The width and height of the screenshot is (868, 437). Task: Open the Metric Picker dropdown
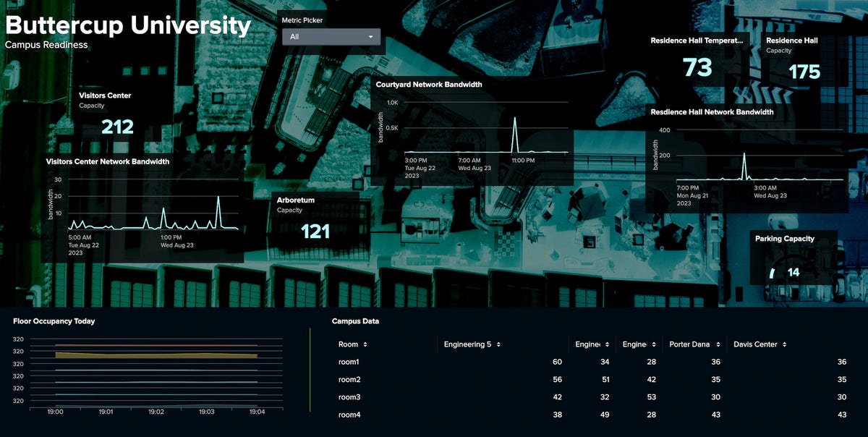click(x=331, y=37)
